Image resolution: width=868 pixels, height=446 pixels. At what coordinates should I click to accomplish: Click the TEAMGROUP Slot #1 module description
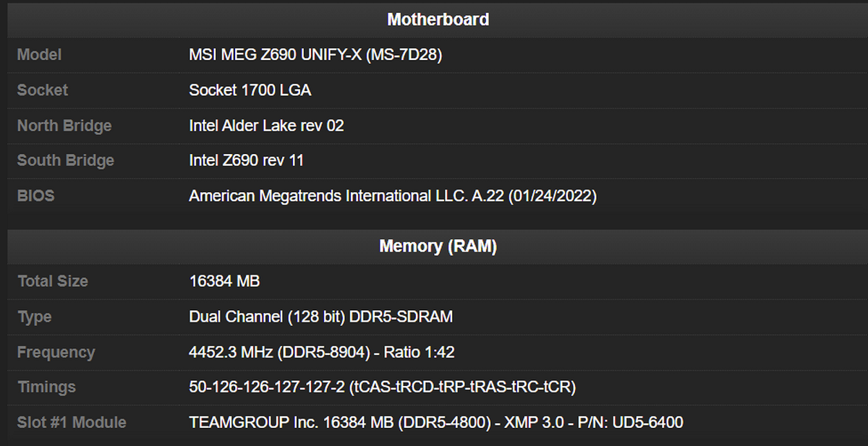(435, 422)
